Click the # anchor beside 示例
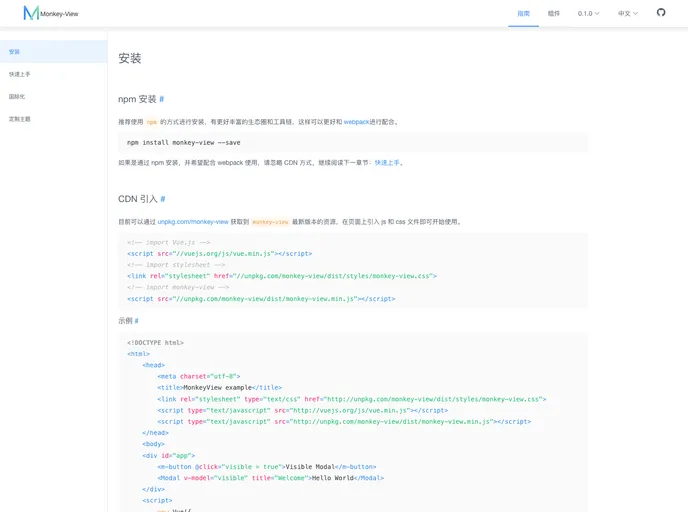Viewport: 688px width, 512px height. [136, 321]
